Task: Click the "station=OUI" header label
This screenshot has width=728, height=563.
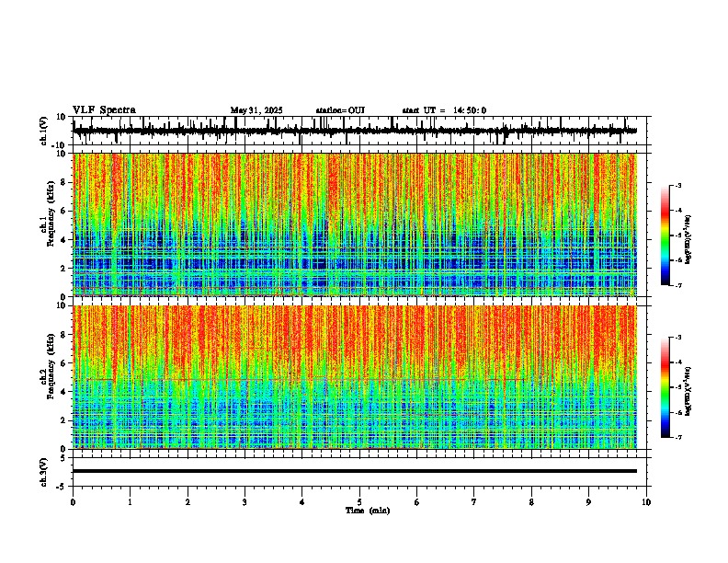Action: point(340,110)
